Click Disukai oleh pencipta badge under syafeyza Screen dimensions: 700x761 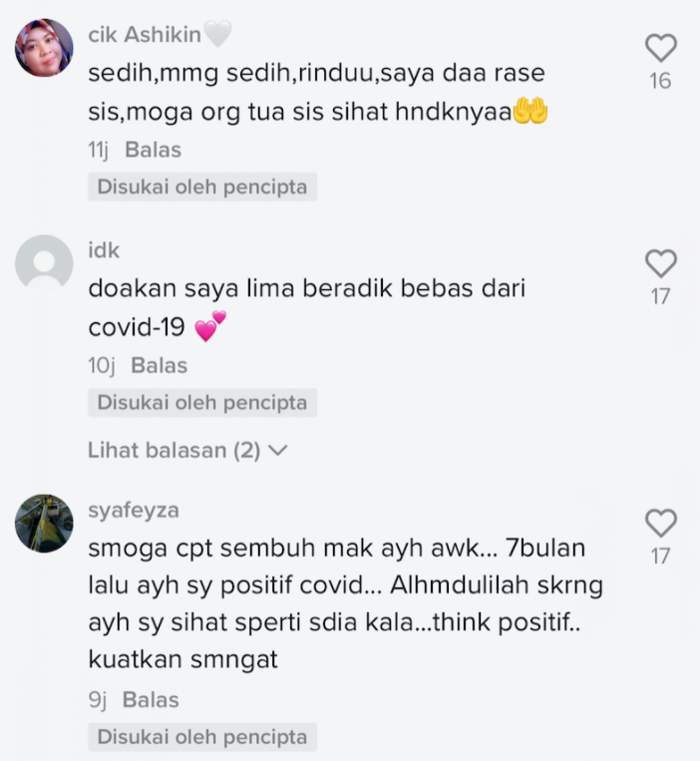[x=202, y=737]
